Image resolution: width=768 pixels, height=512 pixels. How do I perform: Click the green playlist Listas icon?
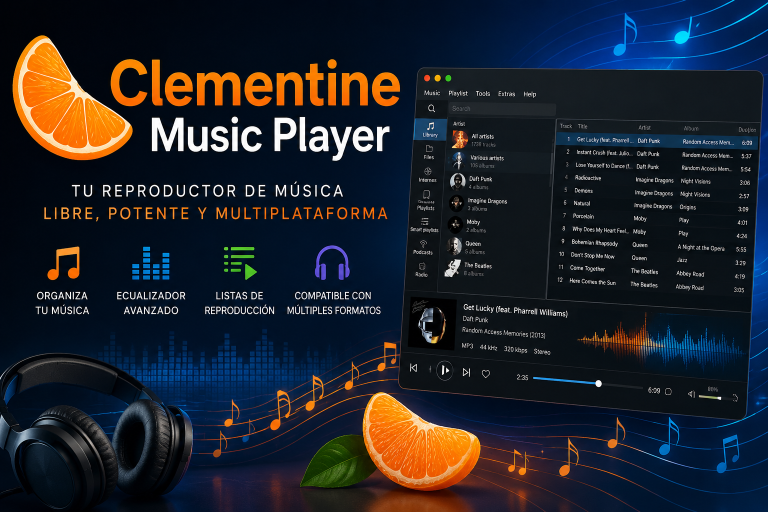(x=240, y=263)
